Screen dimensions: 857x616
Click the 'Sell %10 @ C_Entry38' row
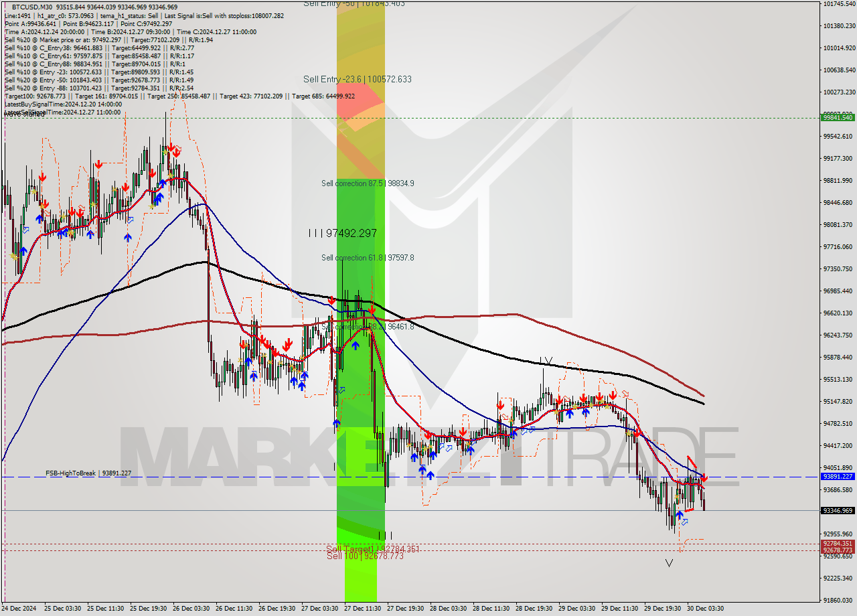point(99,48)
